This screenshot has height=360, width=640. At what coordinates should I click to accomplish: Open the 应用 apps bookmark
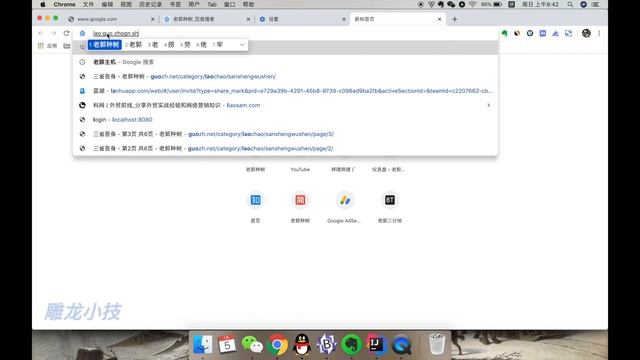click(47, 46)
